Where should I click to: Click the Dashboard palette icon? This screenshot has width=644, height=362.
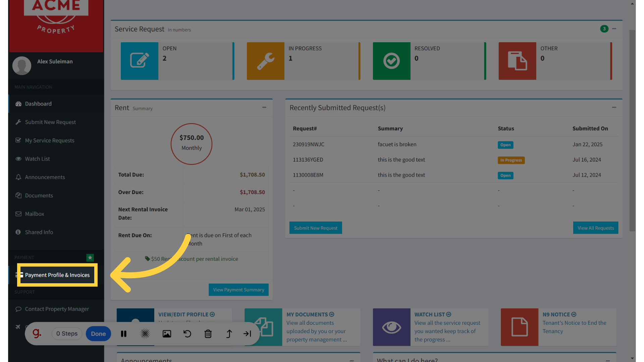point(18,104)
